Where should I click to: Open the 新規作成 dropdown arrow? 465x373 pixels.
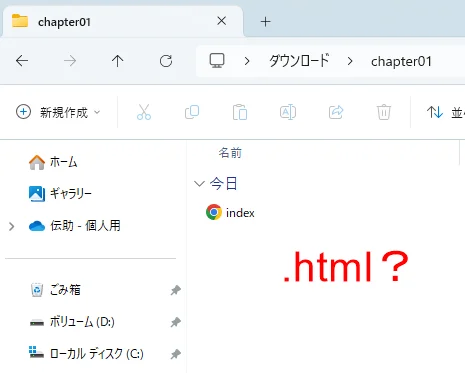point(97,112)
